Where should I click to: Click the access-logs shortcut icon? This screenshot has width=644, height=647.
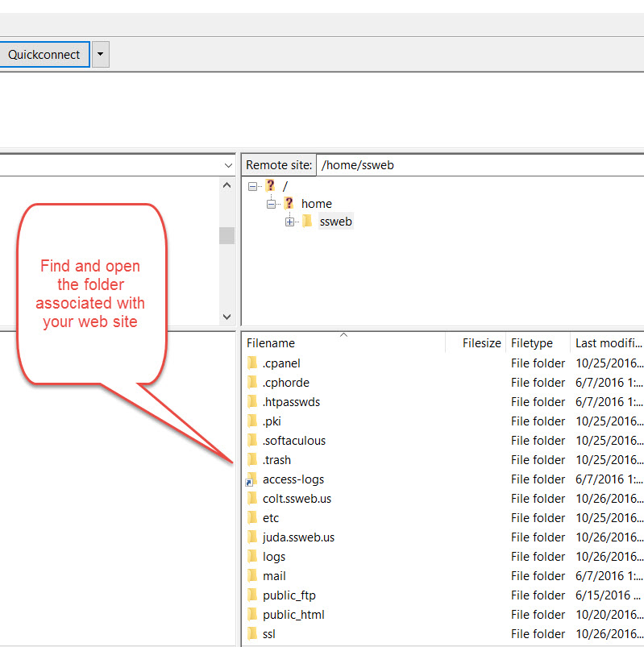point(252,479)
